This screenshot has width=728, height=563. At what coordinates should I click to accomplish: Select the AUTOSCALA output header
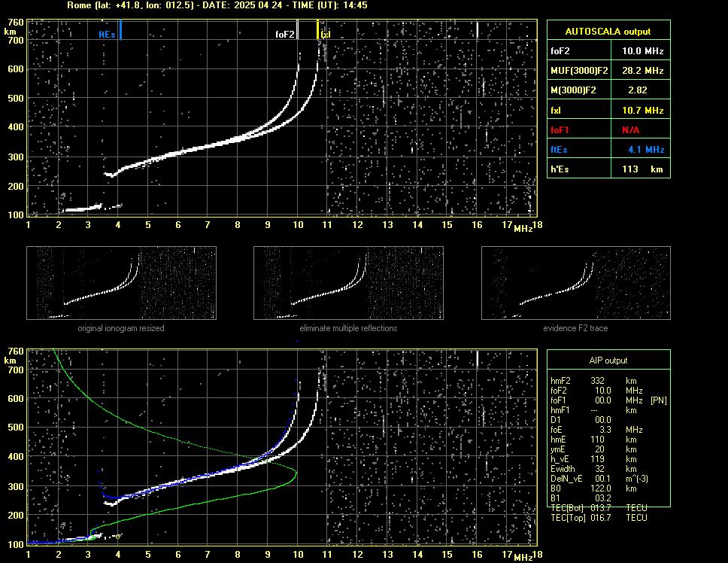tap(608, 32)
